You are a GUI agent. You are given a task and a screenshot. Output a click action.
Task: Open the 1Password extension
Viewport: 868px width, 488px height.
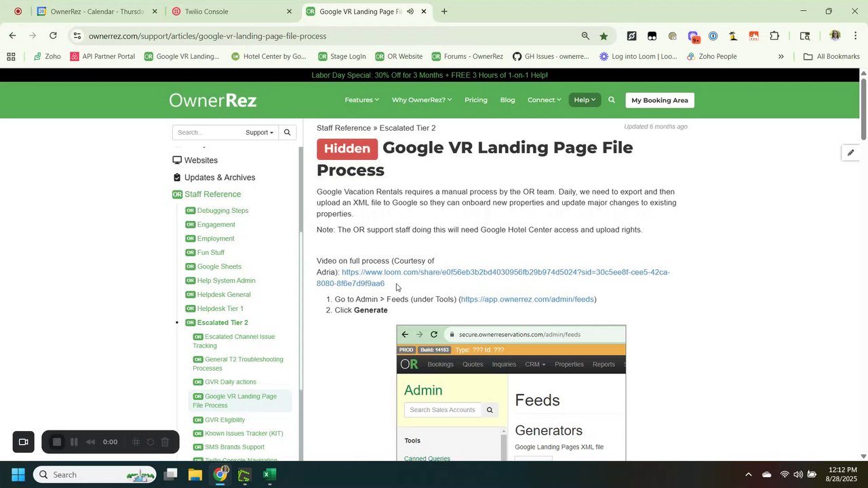click(713, 36)
